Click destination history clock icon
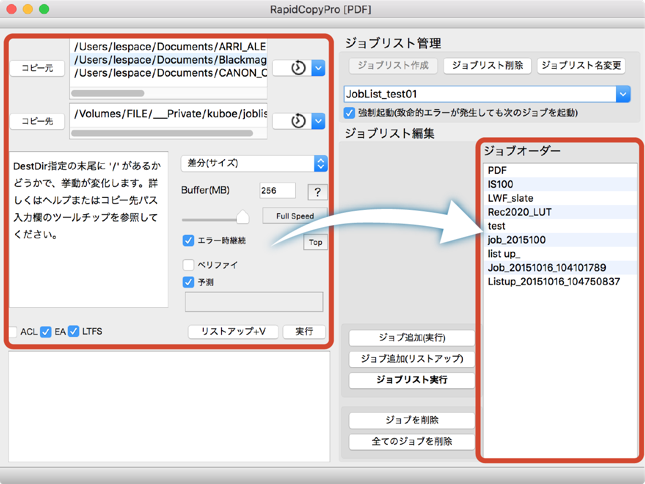The height and width of the screenshot is (484, 645). [x=298, y=121]
